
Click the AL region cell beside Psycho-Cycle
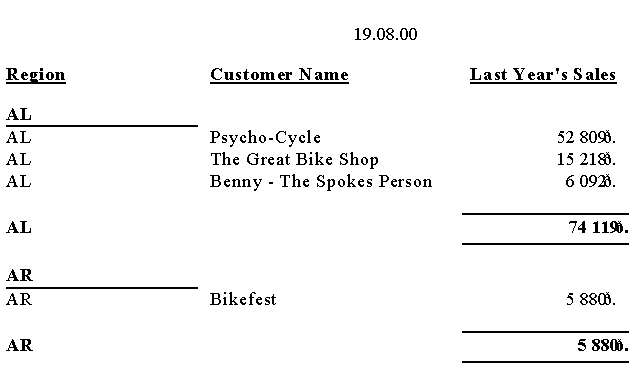(x=19, y=137)
